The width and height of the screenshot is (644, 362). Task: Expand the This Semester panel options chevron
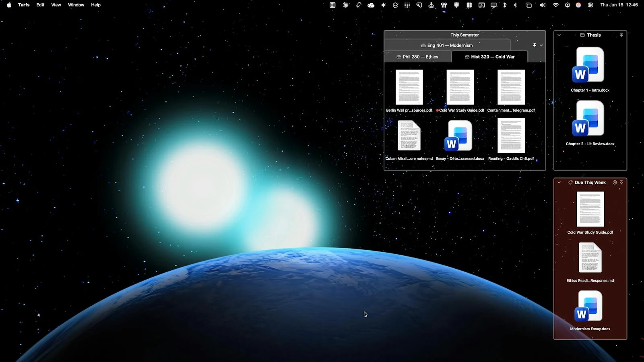tap(541, 45)
